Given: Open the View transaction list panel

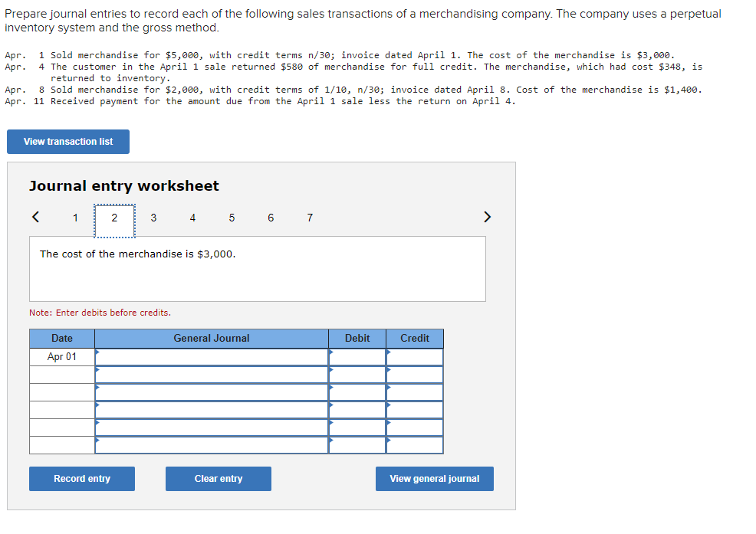Looking at the screenshot, I should pyautogui.click(x=67, y=142).
